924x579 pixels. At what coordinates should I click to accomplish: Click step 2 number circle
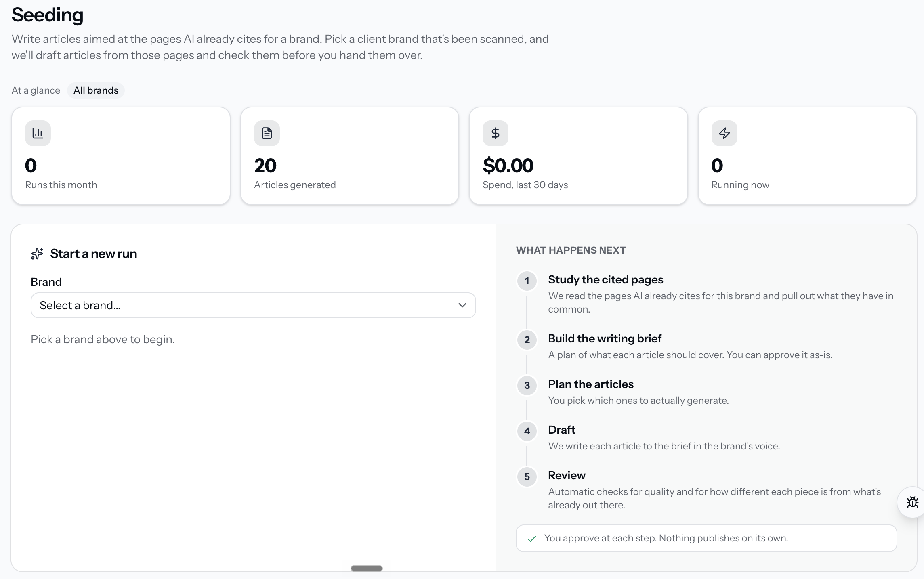[x=527, y=340]
